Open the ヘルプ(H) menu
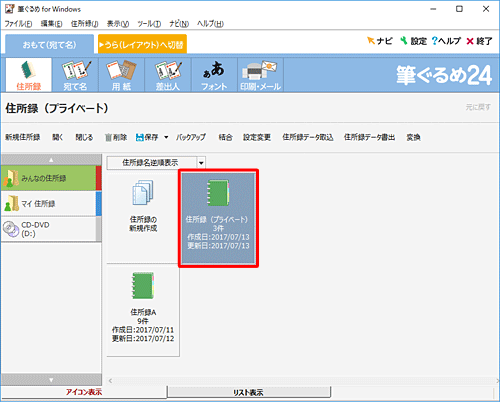Image resolution: width=500 pixels, height=402 pixels. click(210, 24)
